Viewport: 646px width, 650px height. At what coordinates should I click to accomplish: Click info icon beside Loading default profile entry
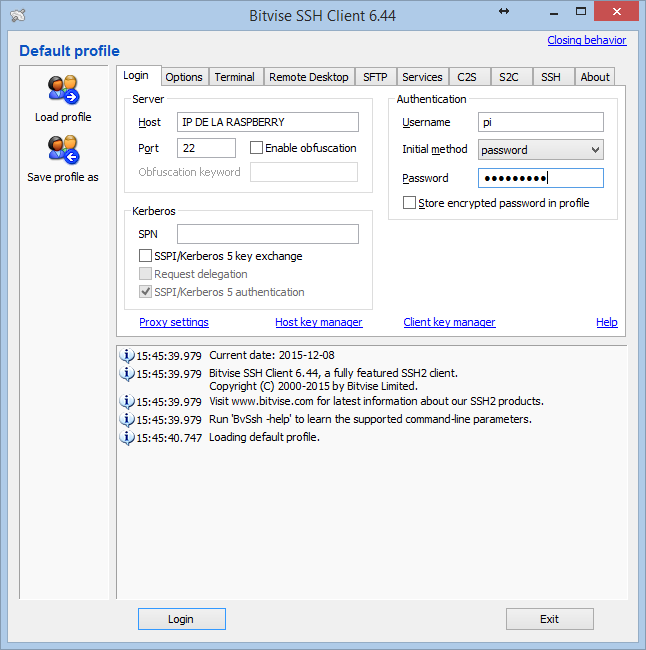(127, 437)
